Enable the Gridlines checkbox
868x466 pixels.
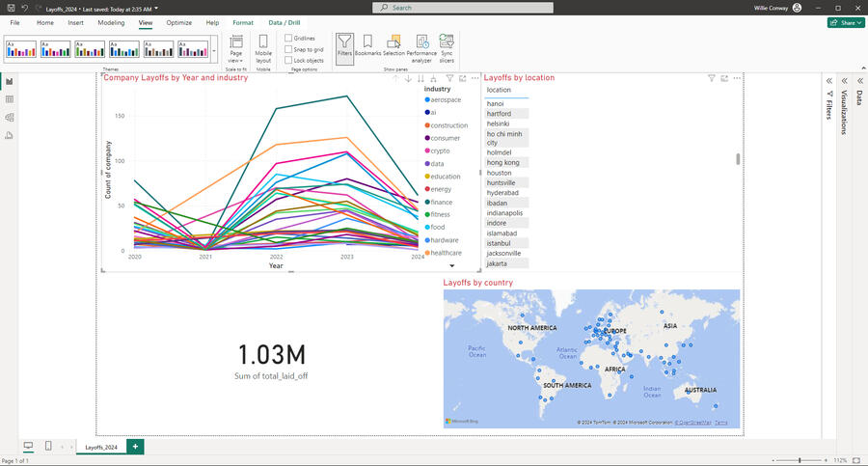pos(288,39)
